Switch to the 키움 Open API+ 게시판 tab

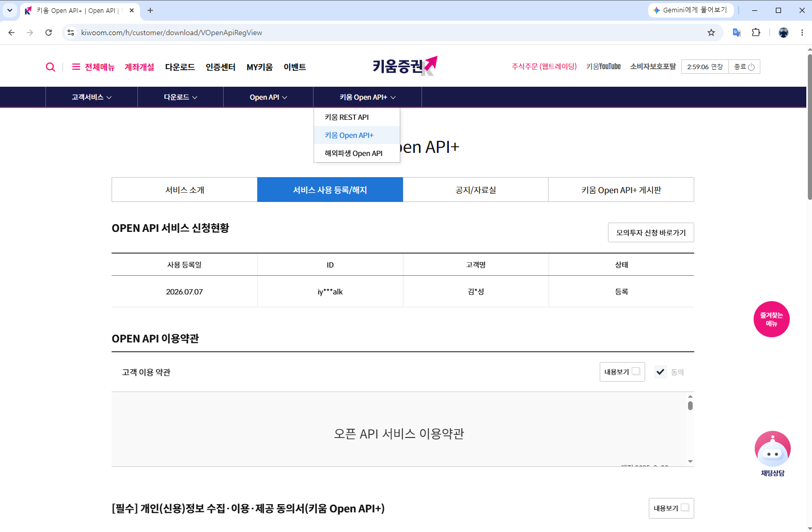coord(621,190)
